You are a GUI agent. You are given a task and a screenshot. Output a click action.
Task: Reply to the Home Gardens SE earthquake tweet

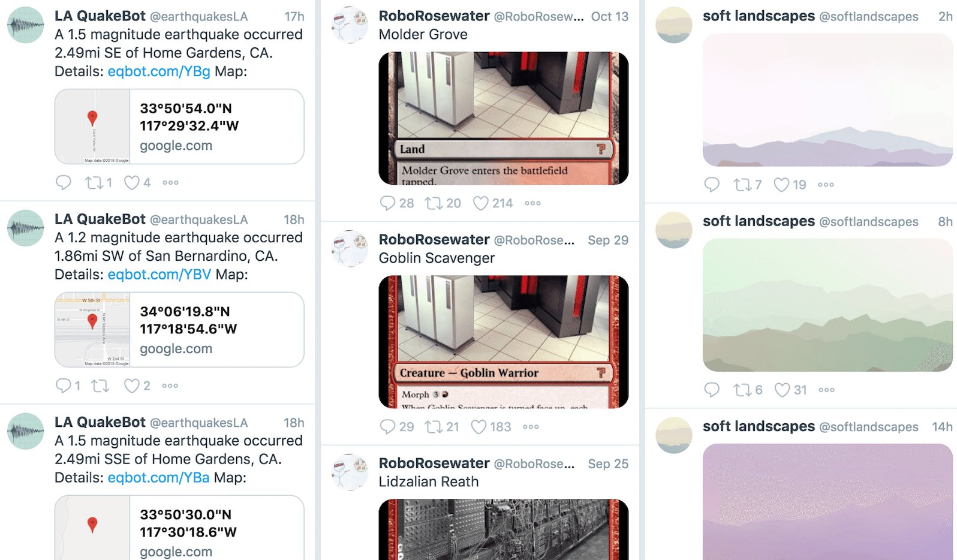tap(63, 182)
